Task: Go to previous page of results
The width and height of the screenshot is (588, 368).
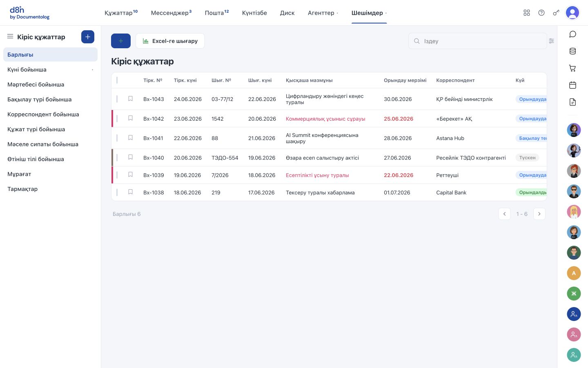Action: click(504, 214)
